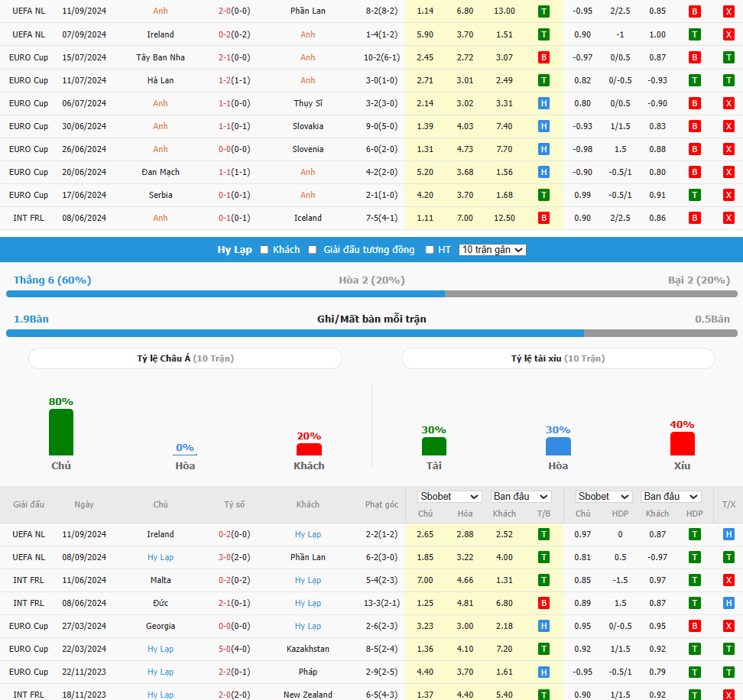The image size is (743, 700).
Task: Click the red X badge in the Thụy Sĩ row
Action: 728,103
